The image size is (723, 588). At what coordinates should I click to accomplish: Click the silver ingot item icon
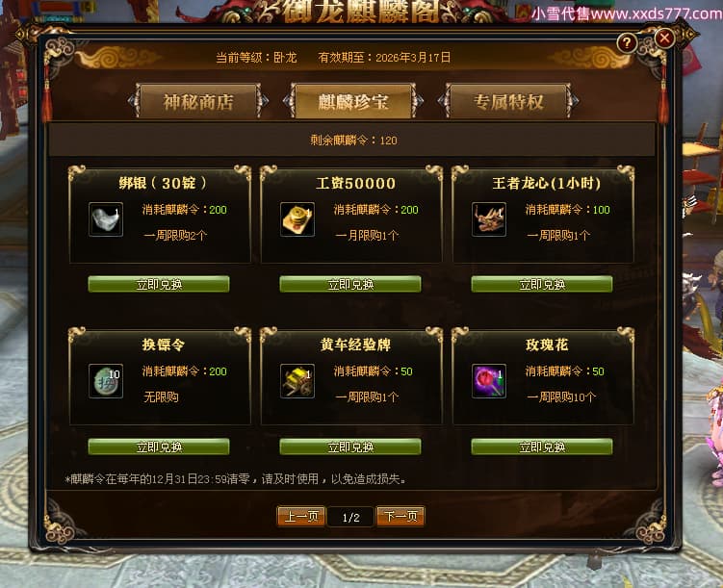point(106,219)
